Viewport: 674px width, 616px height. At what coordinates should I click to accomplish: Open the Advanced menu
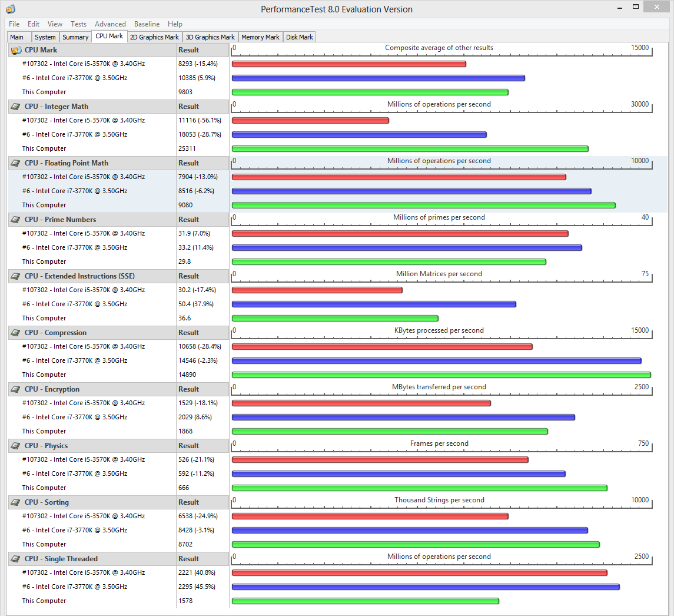click(x=110, y=24)
